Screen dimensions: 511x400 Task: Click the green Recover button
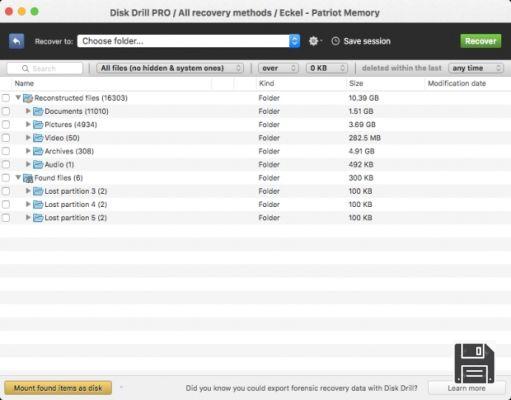pos(481,41)
